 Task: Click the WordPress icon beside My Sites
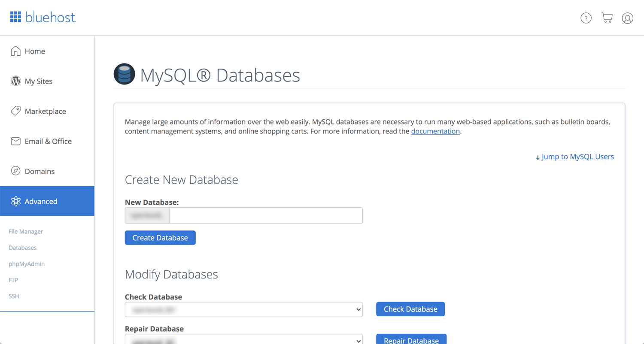pos(15,81)
